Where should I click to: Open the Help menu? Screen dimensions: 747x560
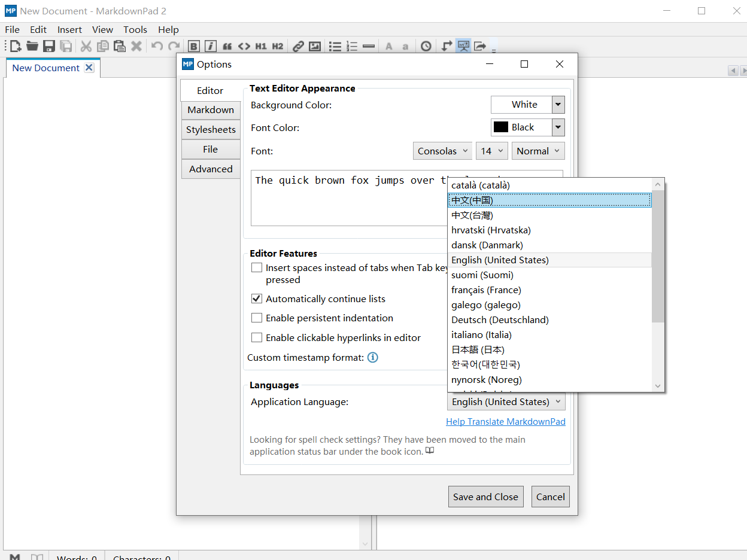click(x=168, y=29)
